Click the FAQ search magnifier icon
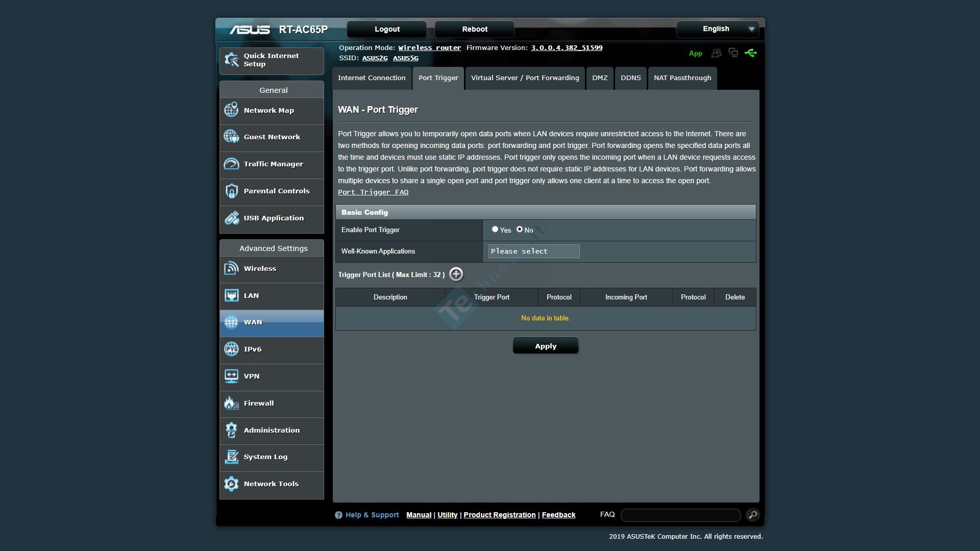The image size is (980, 551). [x=752, y=515]
